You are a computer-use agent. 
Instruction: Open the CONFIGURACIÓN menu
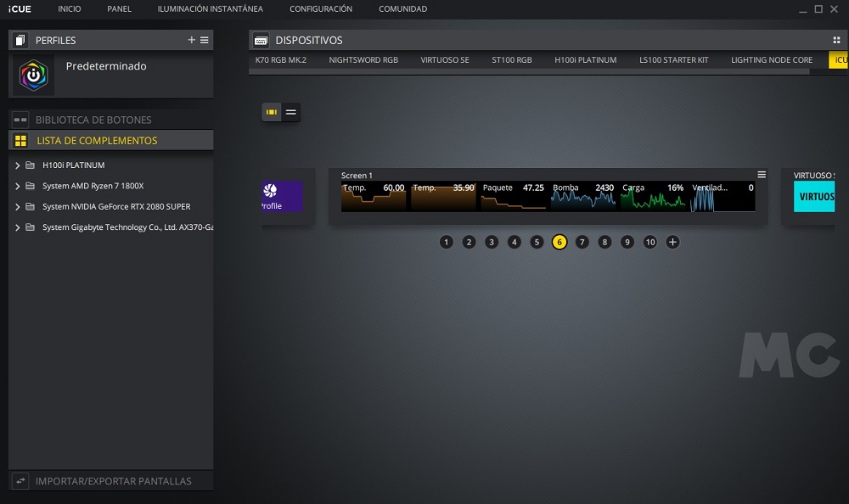pos(320,9)
